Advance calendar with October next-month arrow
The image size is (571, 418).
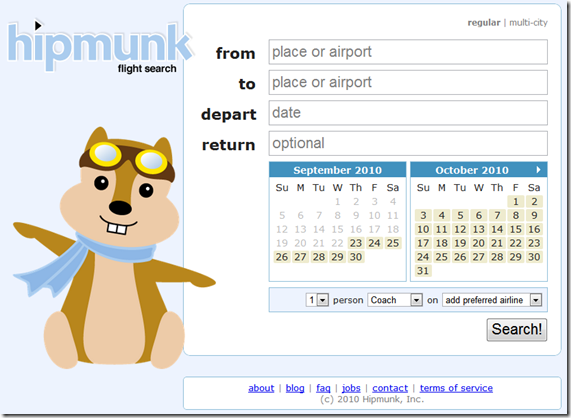tap(538, 170)
